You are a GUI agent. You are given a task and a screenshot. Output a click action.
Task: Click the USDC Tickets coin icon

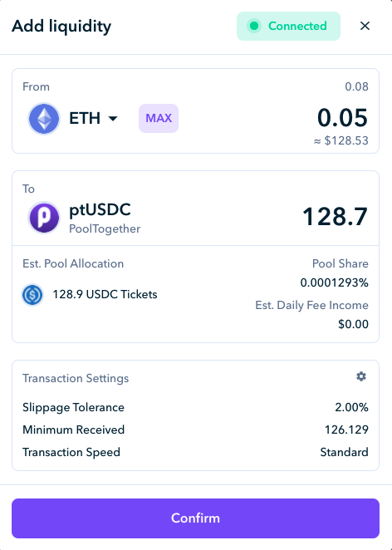click(x=32, y=295)
